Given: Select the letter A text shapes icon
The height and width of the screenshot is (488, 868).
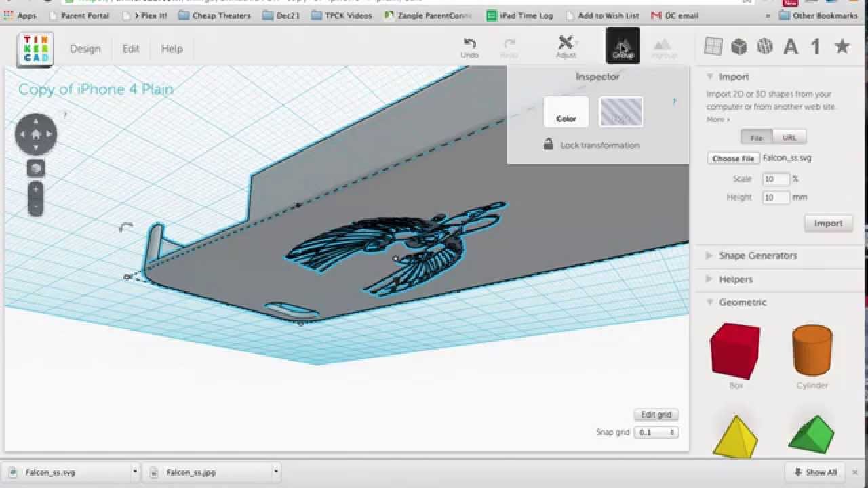Looking at the screenshot, I should (x=790, y=46).
